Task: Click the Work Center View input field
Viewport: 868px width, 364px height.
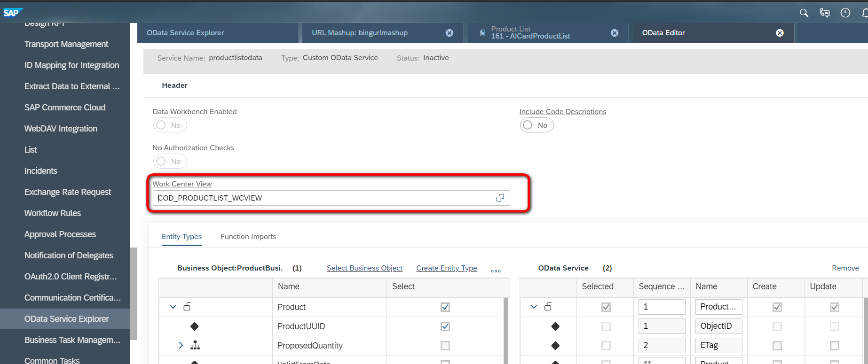Action: (331, 198)
